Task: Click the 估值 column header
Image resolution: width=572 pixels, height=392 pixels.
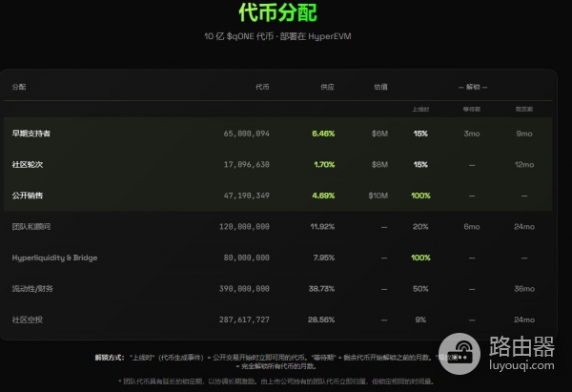Action: [380, 87]
